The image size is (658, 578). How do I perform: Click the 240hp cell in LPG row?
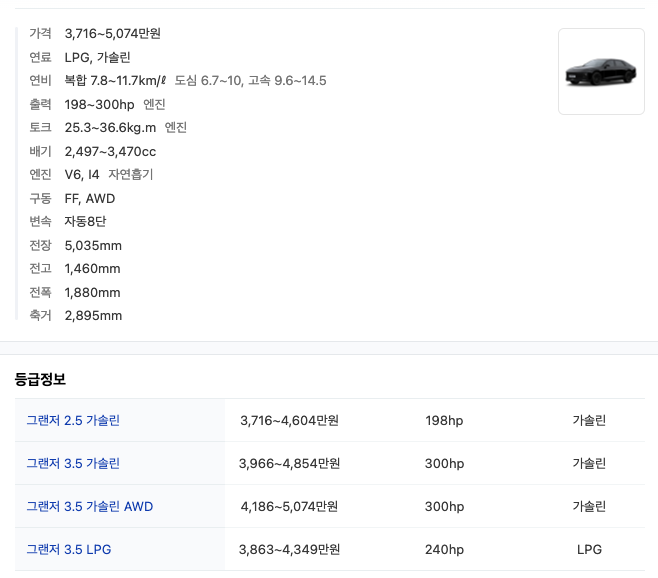pyautogui.click(x=444, y=549)
